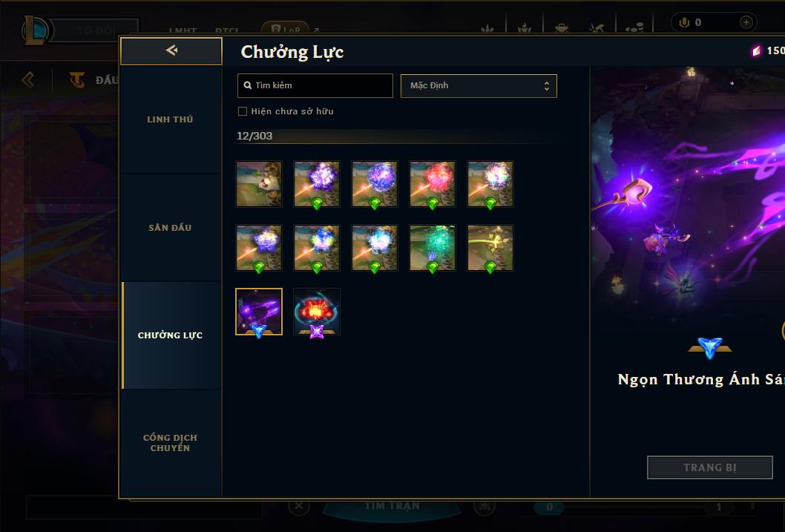Open the Mặc Định sort dropdown
785x532 pixels.
tap(479, 85)
